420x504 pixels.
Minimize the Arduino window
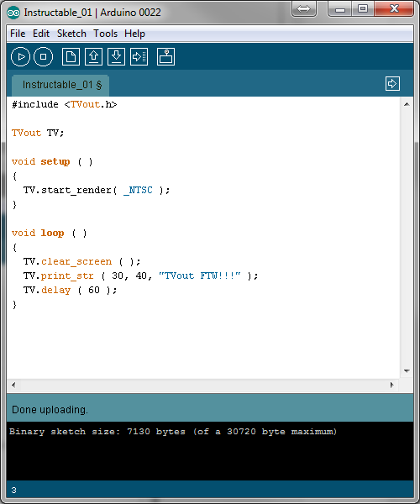click(x=340, y=8)
